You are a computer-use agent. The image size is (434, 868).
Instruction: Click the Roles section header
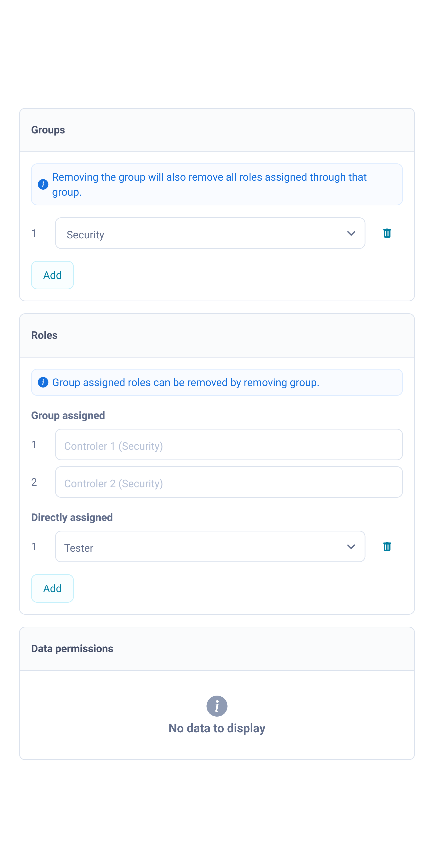(x=44, y=335)
